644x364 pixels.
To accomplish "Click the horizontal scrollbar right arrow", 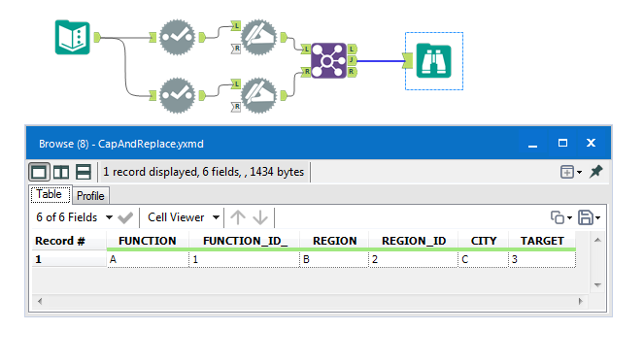I will point(580,301).
